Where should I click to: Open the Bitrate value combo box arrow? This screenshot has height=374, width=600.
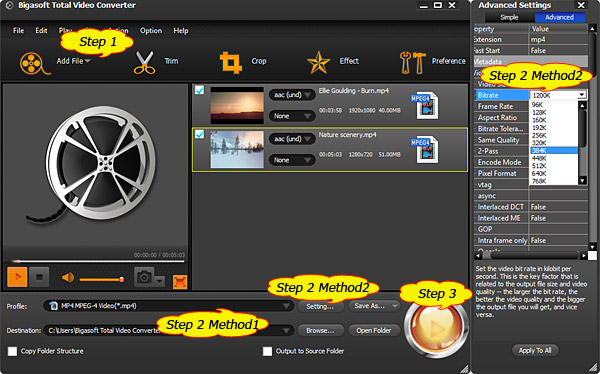click(582, 95)
